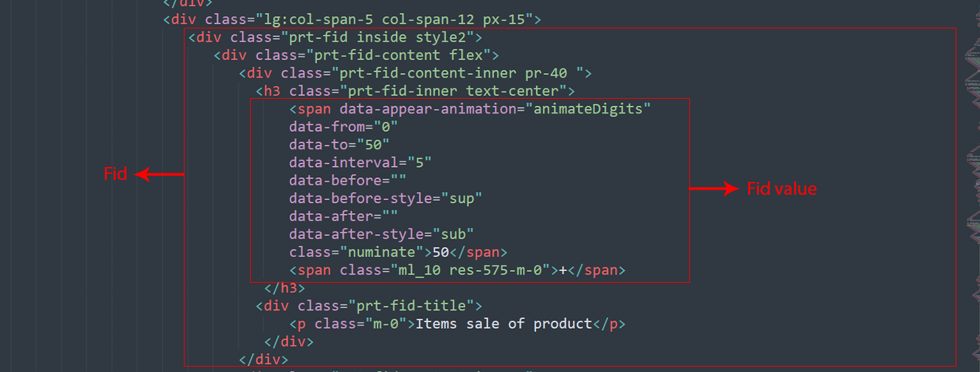Click the "Items sale of product" text

tap(504, 323)
